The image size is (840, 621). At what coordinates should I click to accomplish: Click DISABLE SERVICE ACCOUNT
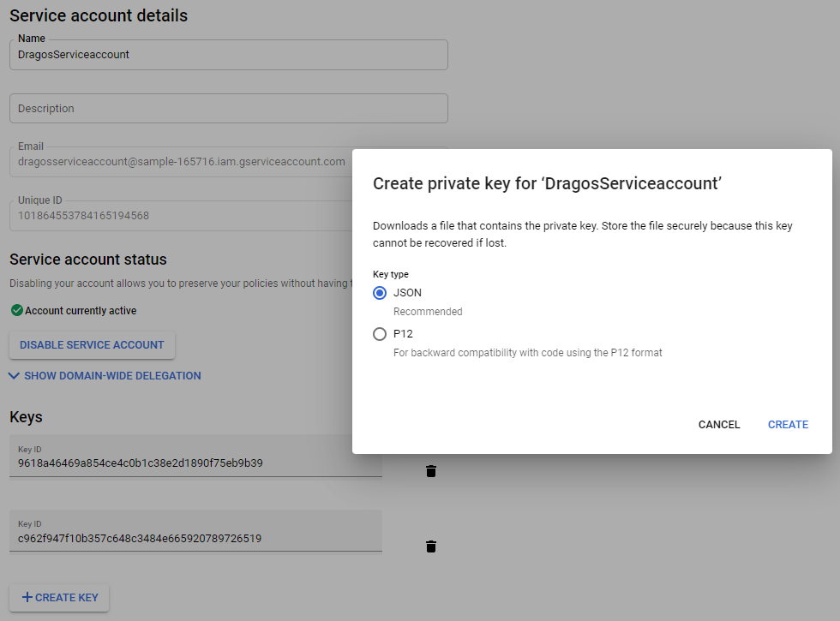tap(92, 344)
